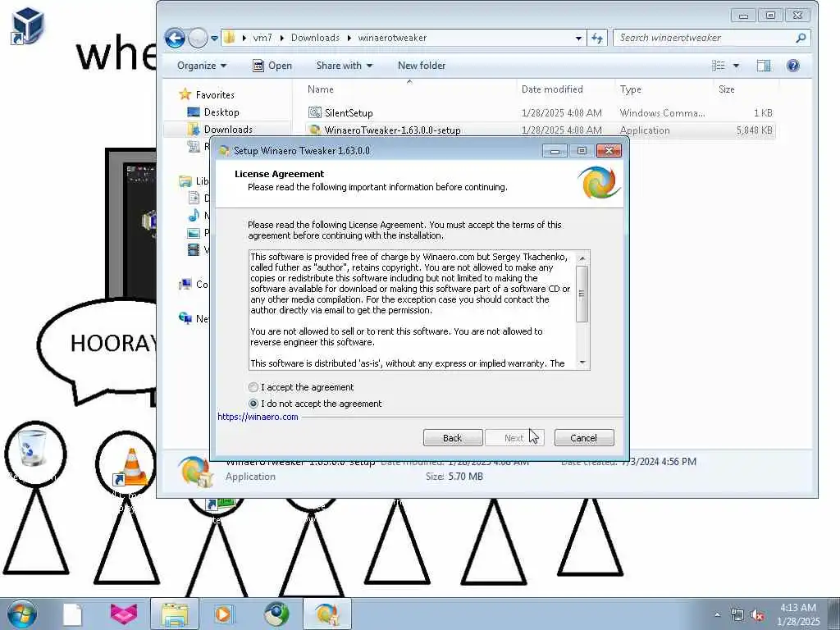Screen dimensions: 840x630
Task: Click the Computer icon in sidebar
Action: point(185,284)
